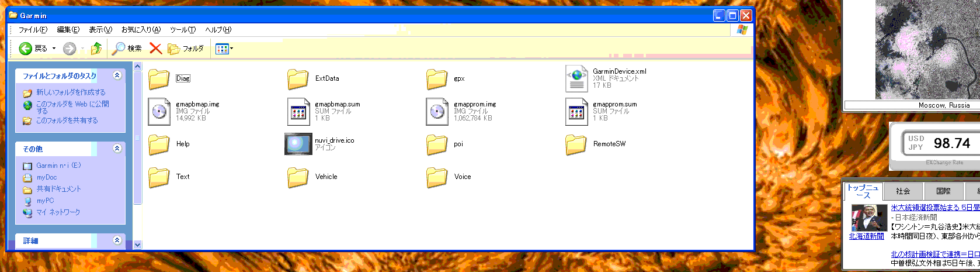The image size is (980, 272).
Task: Select the Vehicle folder icon
Action: tap(297, 177)
